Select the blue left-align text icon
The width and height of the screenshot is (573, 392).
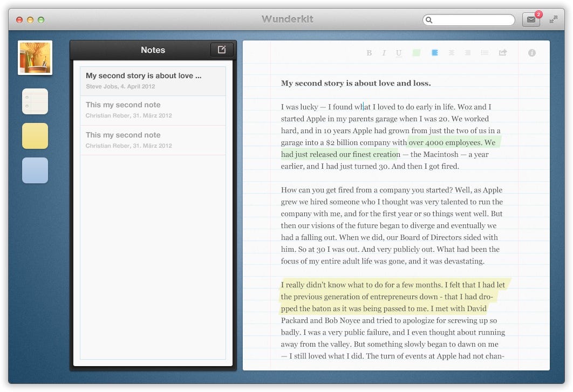[x=434, y=53]
